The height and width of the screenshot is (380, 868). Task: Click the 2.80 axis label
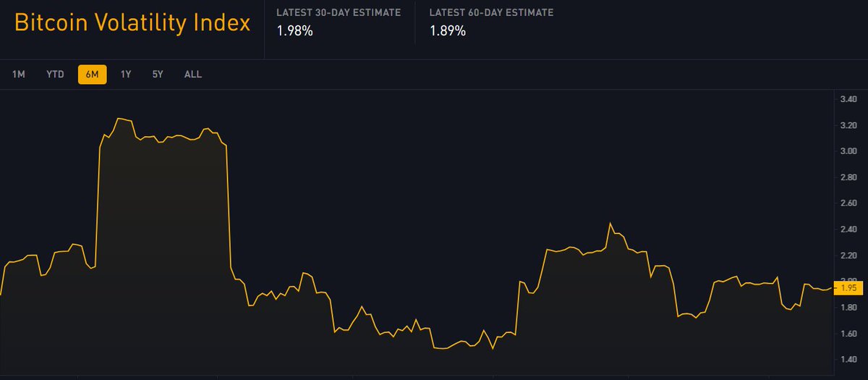848,177
